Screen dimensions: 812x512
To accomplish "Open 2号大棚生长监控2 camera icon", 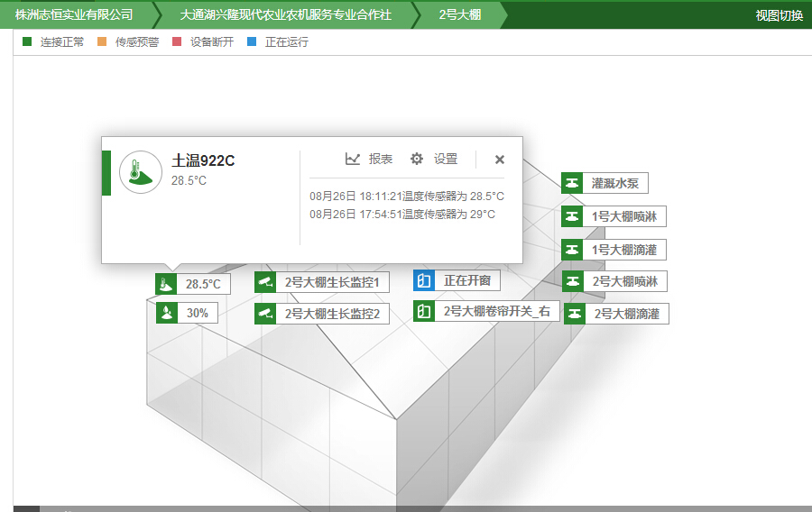I will (265, 314).
